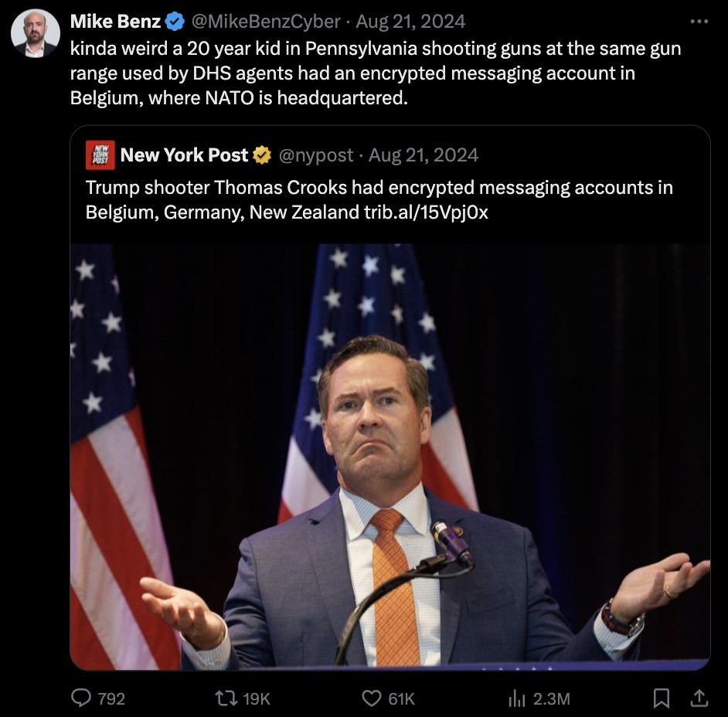The height and width of the screenshot is (717, 728).
Task: Open tweet analytics views icon
Action: (x=516, y=698)
